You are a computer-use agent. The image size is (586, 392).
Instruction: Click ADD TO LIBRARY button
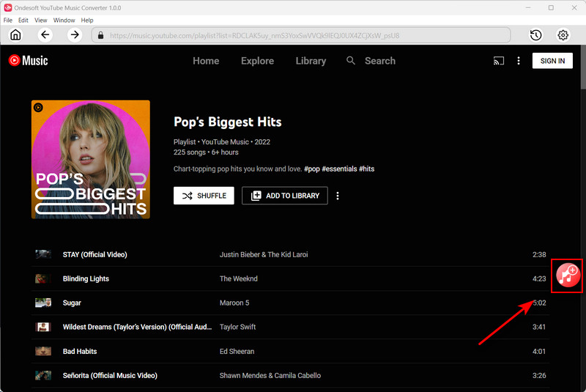[285, 196]
